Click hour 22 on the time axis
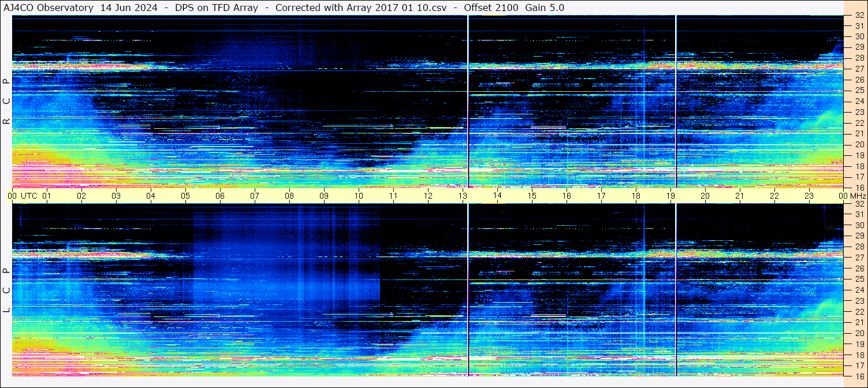The width and height of the screenshot is (868, 388). tap(774, 196)
